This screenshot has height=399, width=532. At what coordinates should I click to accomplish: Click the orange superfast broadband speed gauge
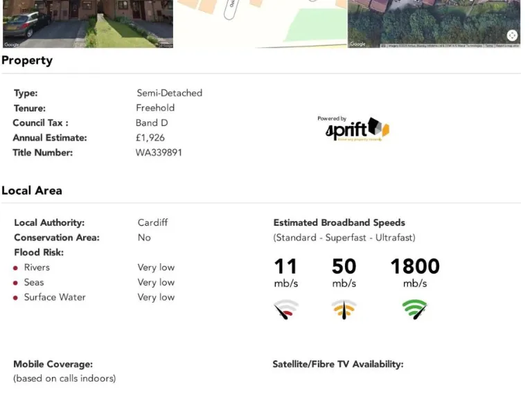(344, 309)
